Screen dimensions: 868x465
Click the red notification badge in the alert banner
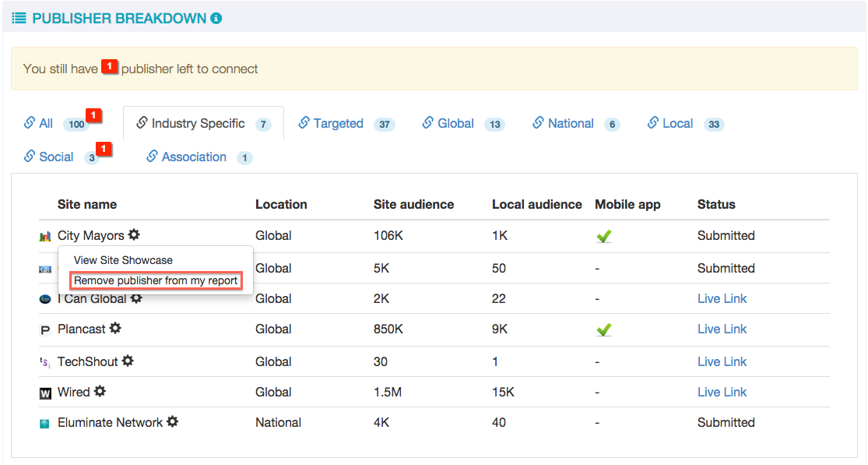(x=109, y=66)
